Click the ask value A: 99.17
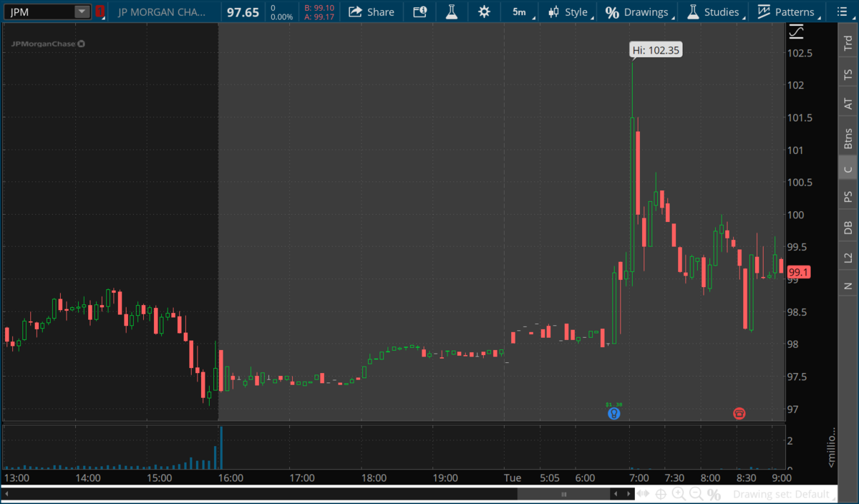 pos(319,16)
